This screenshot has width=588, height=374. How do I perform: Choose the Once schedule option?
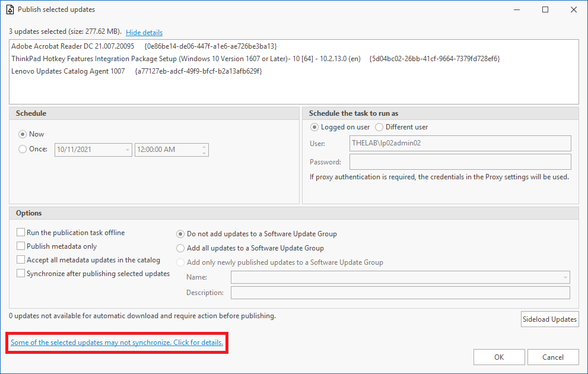tap(23, 149)
